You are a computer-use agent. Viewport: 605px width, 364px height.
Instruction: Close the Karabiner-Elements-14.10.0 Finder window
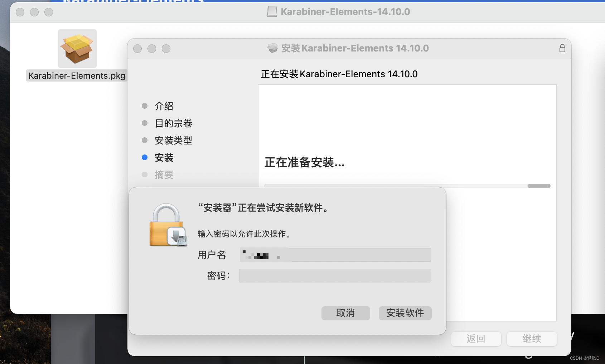(x=20, y=12)
